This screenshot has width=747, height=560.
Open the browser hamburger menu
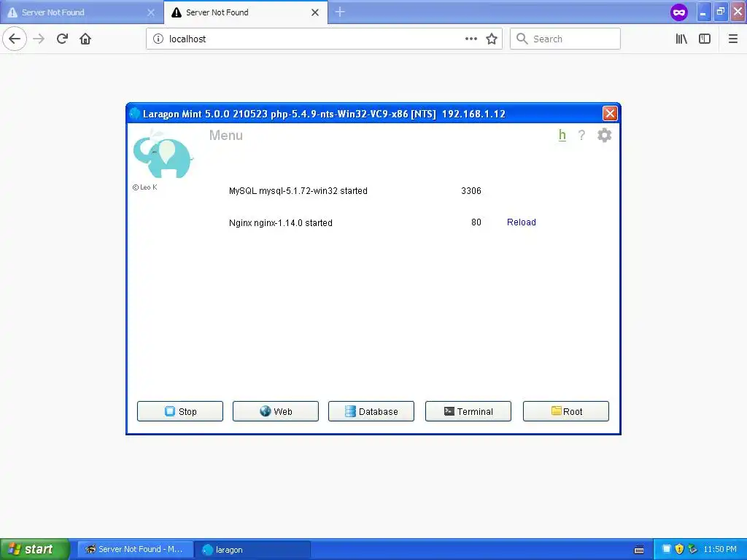(x=733, y=39)
